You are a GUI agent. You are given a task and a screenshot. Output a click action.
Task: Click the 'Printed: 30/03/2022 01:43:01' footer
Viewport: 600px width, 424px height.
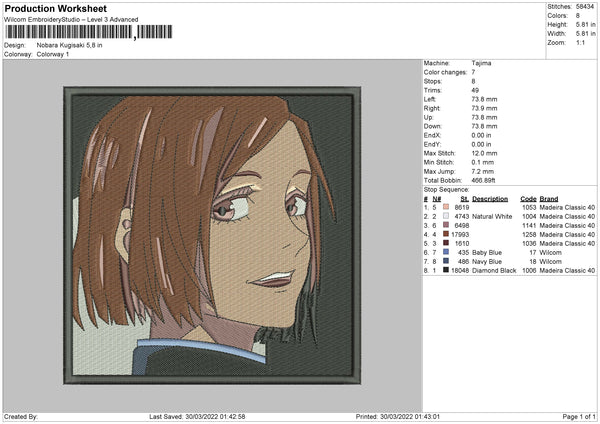tap(398, 416)
